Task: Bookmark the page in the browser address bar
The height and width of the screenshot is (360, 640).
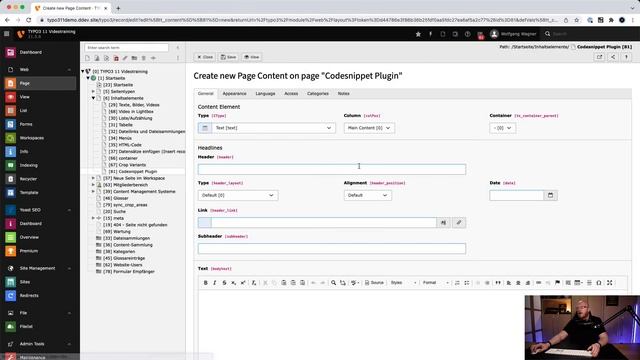Action: pyautogui.click(x=576, y=20)
